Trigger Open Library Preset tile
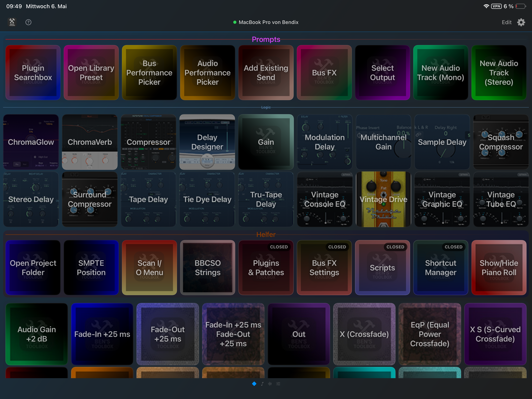The width and height of the screenshot is (532, 399). [91, 72]
